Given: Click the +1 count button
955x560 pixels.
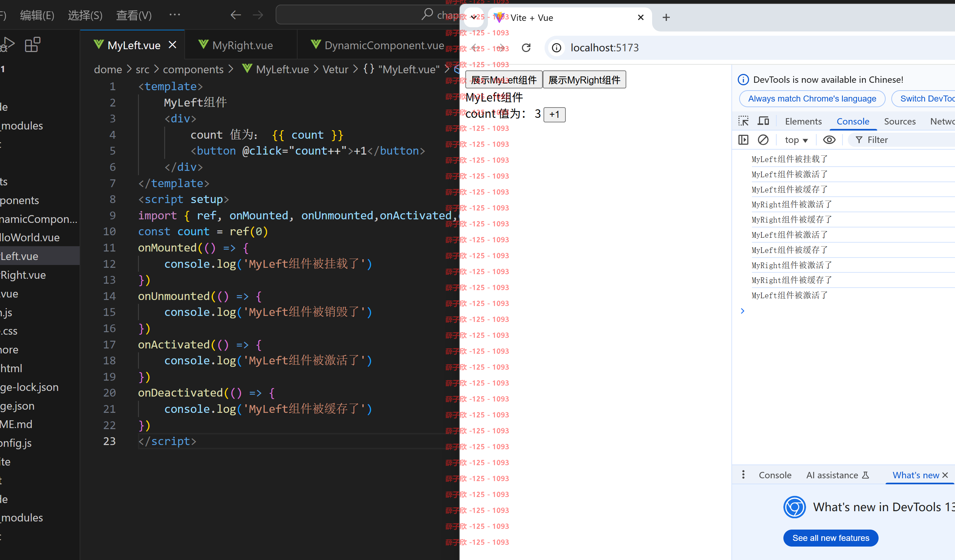Looking at the screenshot, I should tap(554, 114).
